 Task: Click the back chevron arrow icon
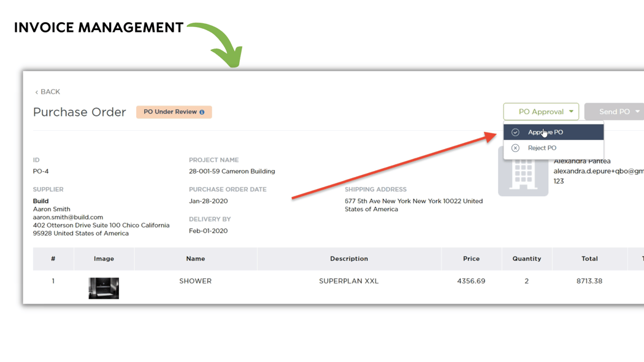pyautogui.click(x=37, y=92)
